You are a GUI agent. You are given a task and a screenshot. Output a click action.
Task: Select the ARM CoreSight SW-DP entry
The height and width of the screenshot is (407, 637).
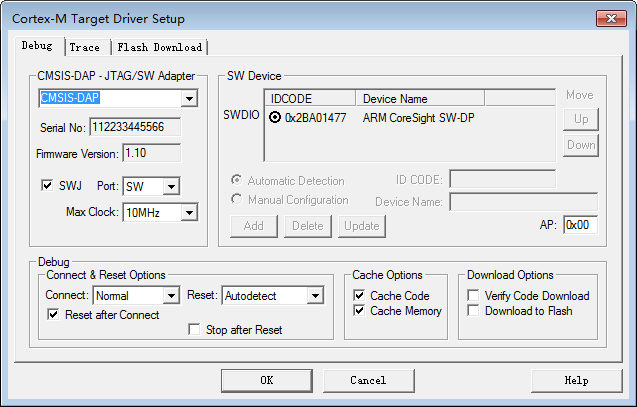(x=418, y=118)
